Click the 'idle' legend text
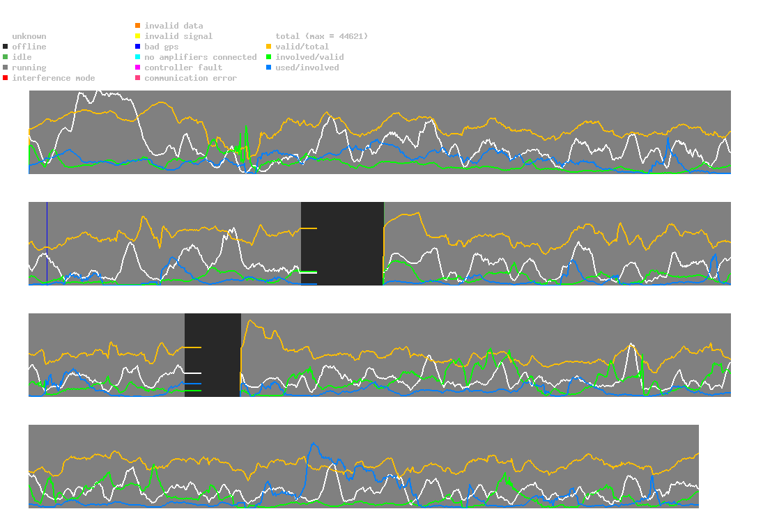 [x=22, y=57]
